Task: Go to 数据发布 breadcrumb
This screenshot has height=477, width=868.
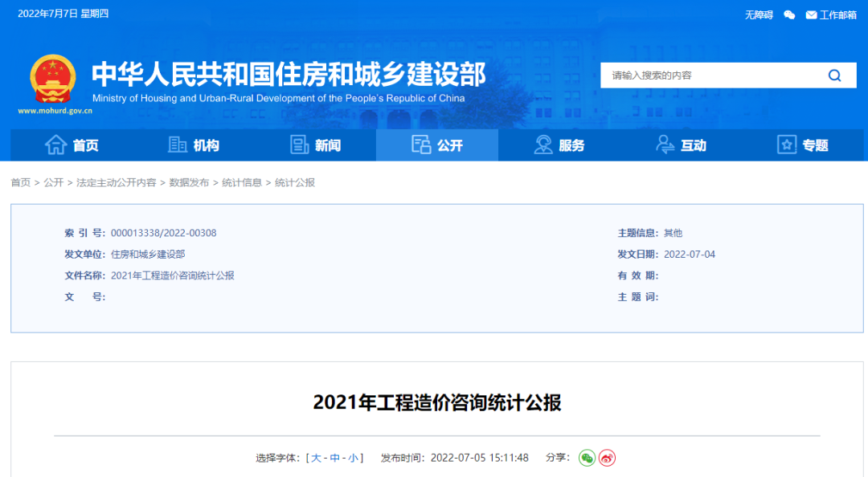Action: pyautogui.click(x=190, y=182)
